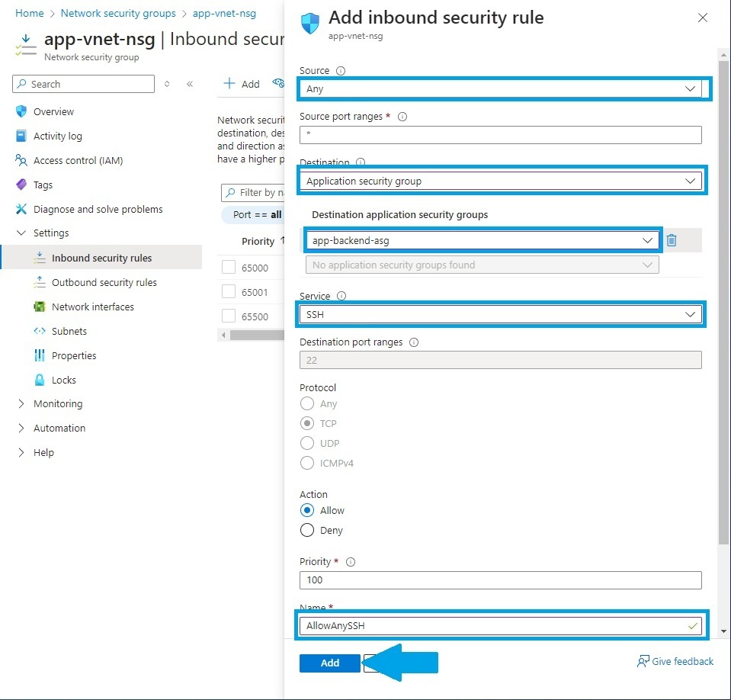Expand the Monitoring section
Viewport: 731px width, 700px height.
click(57, 403)
